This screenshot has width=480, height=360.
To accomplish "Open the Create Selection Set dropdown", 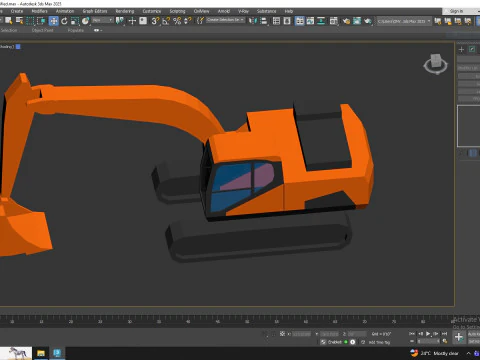I will (x=225, y=20).
